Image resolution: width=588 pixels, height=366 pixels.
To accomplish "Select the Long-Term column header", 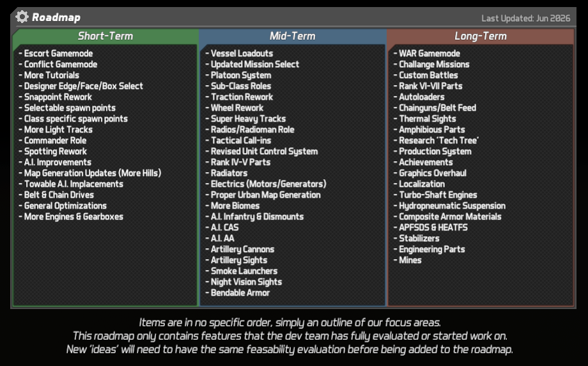I will click(x=481, y=36).
